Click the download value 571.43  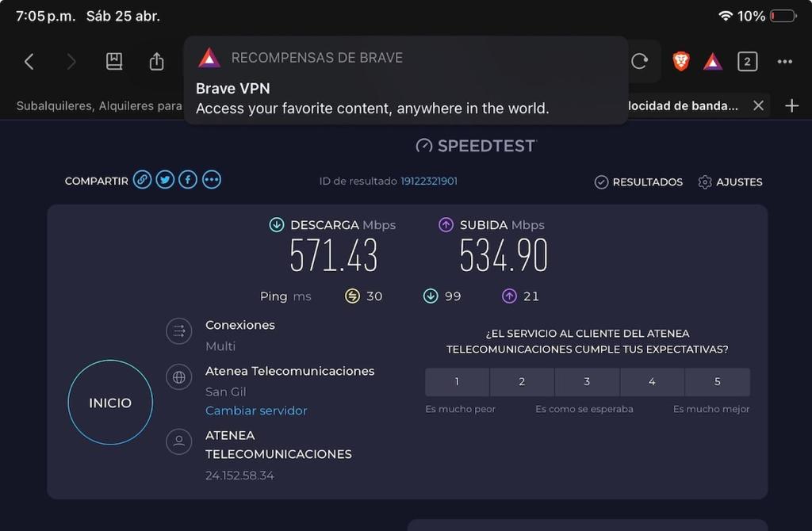(x=334, y=255)
